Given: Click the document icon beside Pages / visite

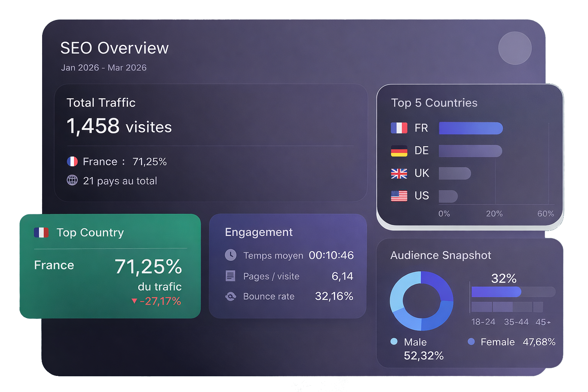Looking at the screenshot, I should pyautogui.click(x=230, y=276).
